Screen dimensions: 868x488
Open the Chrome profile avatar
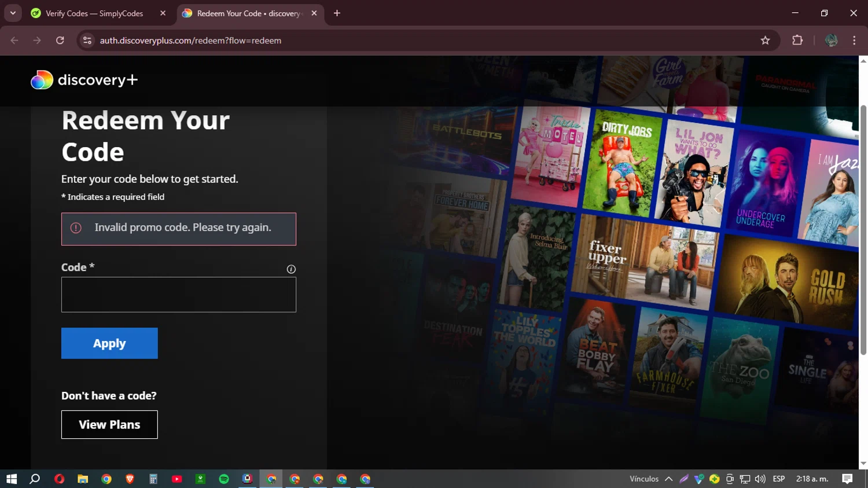coord(831,41)
